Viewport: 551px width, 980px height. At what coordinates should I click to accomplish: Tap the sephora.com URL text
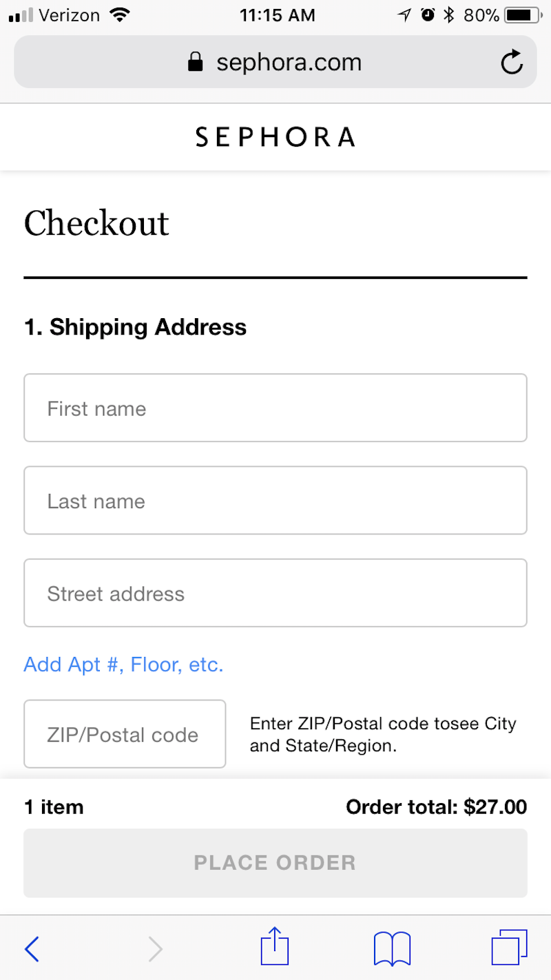[289, 63]
